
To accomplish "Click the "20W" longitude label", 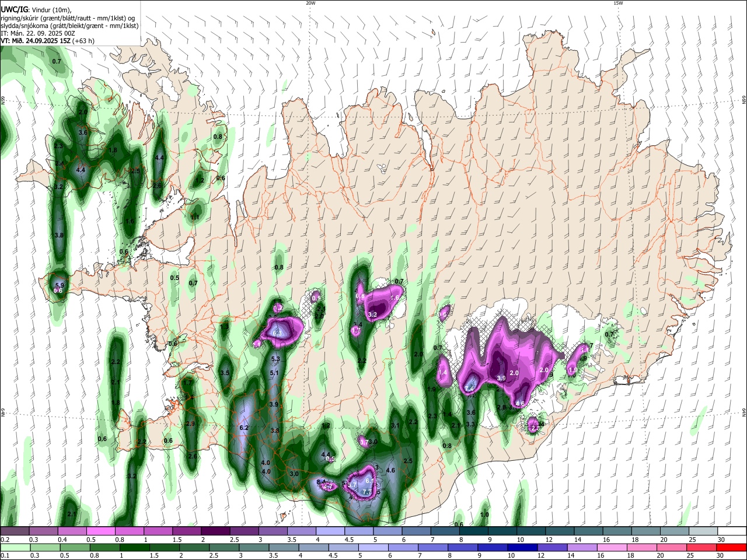I will coord(310,3).
